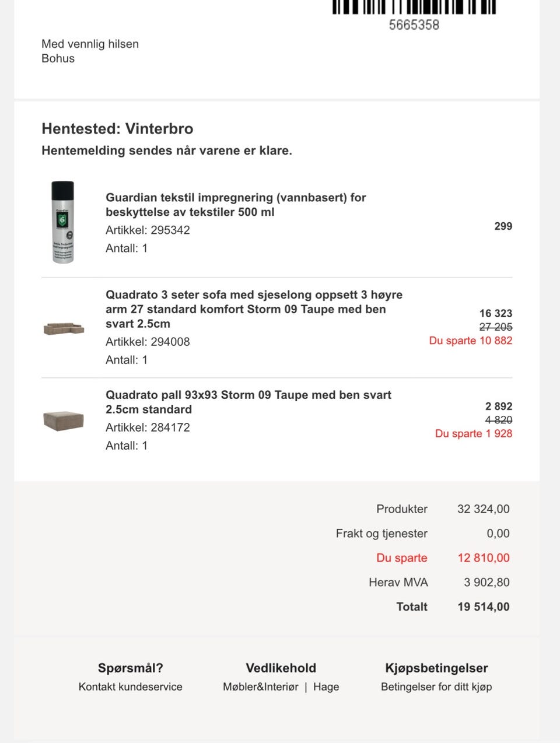This screenshot has width=560, height=743.
Task: Click the Spørsmål? footer heading
Action: [130, 668]
